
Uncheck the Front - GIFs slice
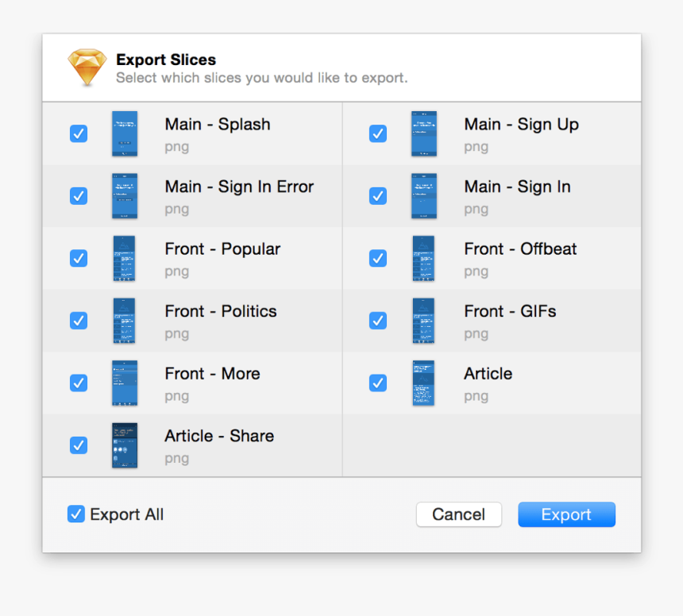pyautogui.click(x=377, y=321)
